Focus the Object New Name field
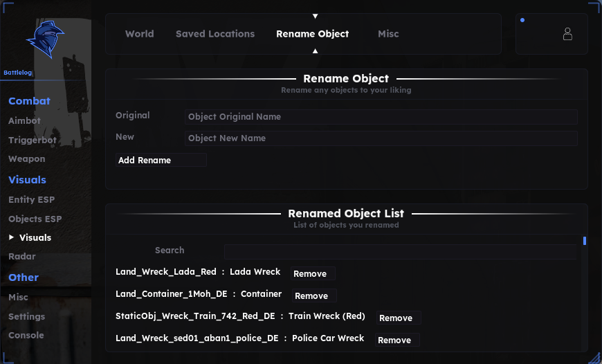The width and height of the screenshot is (602, 364). coord(381,138)
